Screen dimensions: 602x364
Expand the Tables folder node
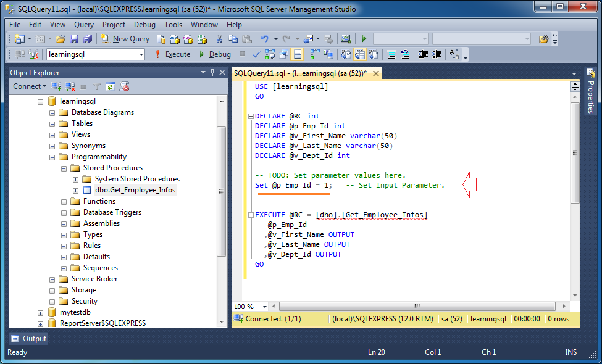pyautogui.click(x=52, y=124)
